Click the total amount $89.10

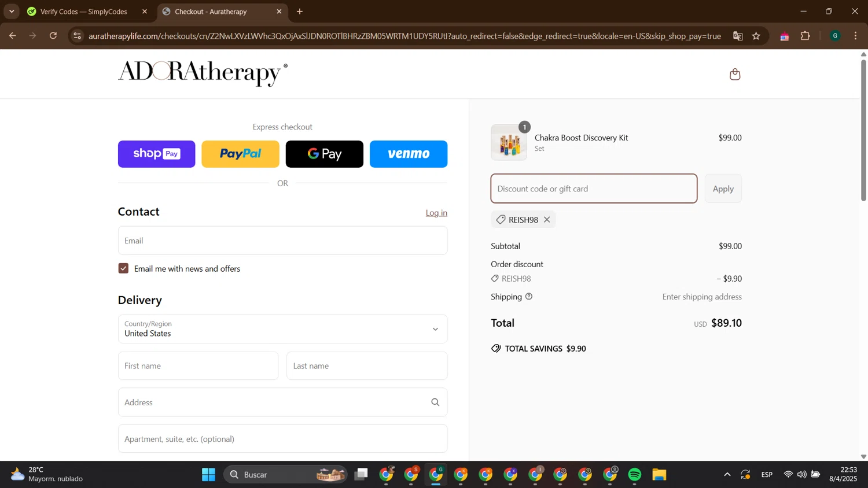726,323
